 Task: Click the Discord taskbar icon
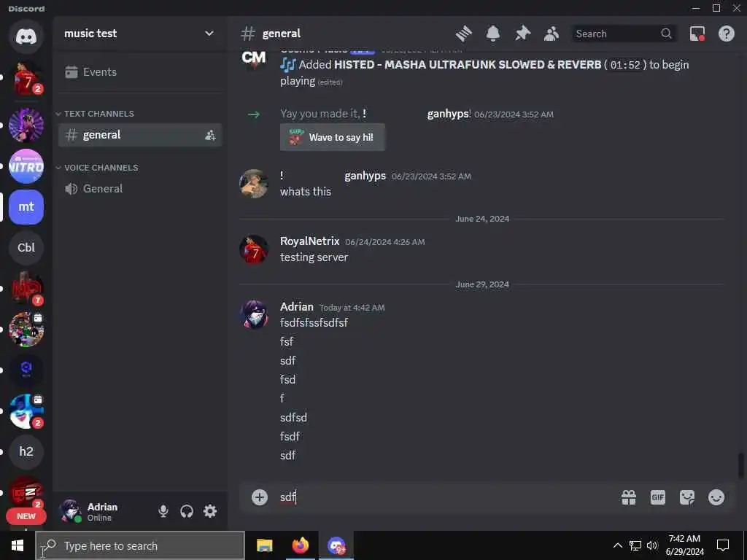(x=336, y=545)
